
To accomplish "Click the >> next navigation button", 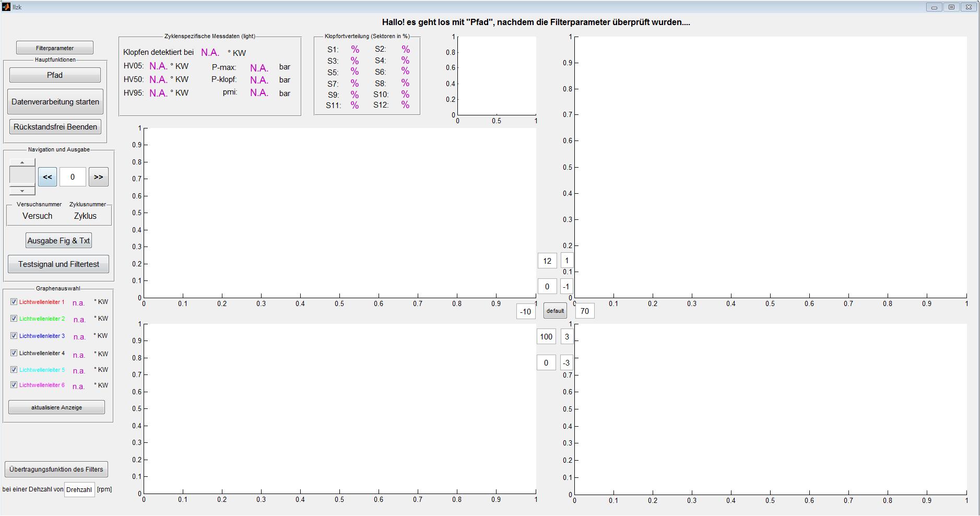I will coord(98,177).
